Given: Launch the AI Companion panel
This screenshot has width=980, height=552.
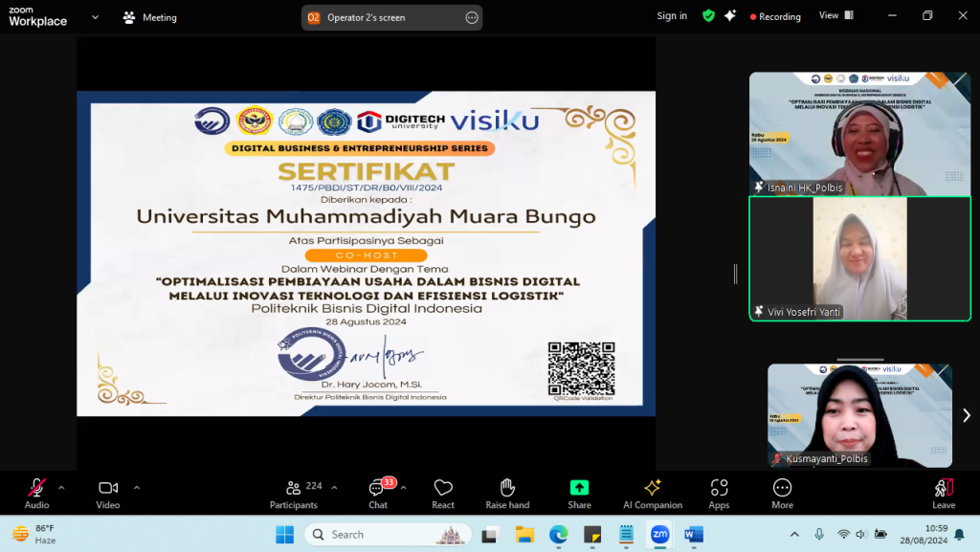Looking at the screenshot, I should 653,493.
